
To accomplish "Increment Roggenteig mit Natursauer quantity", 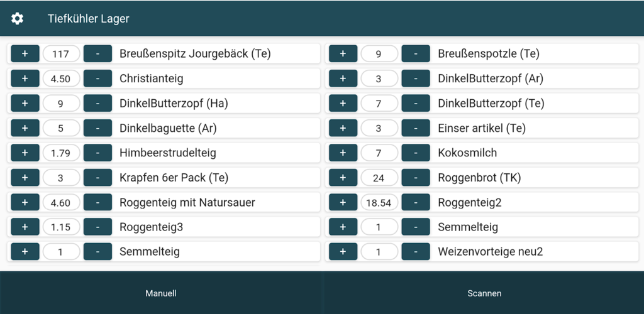I will point(25,202).
